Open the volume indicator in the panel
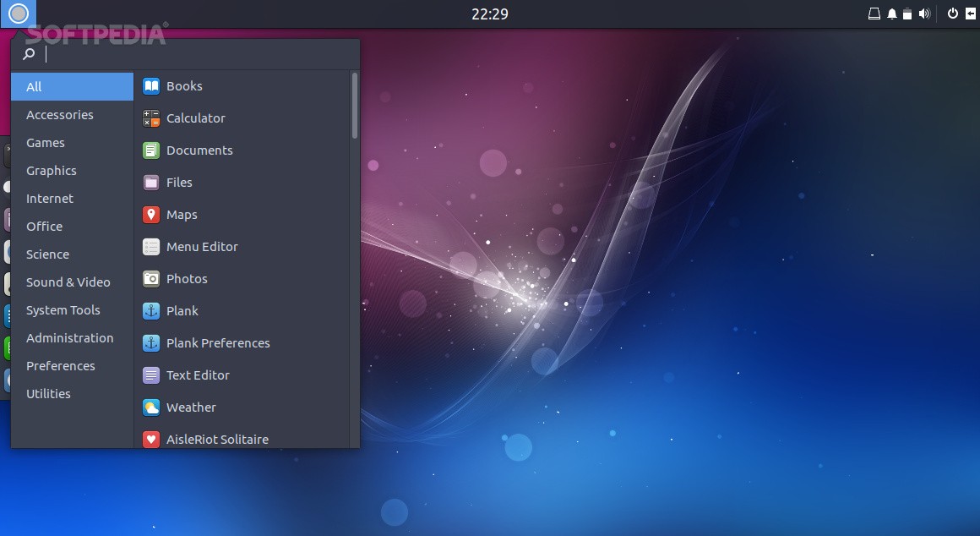This screenshot has width=980, height=536. [x=924, y=14]
